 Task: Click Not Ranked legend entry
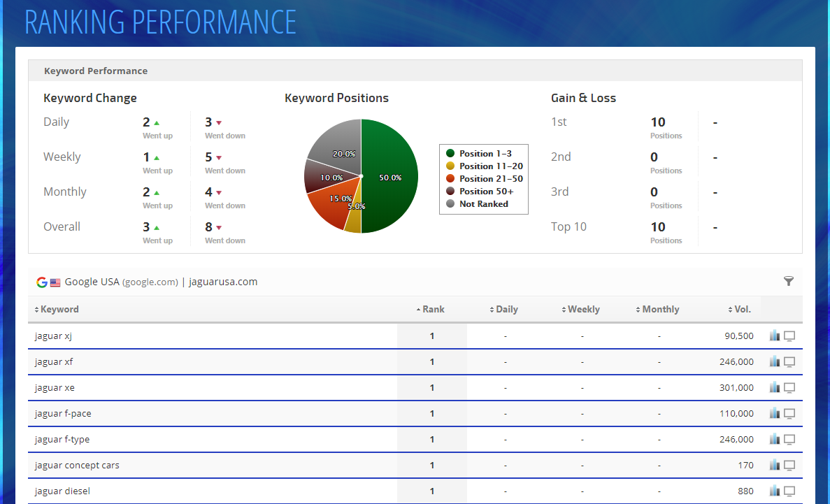point(483,204)
